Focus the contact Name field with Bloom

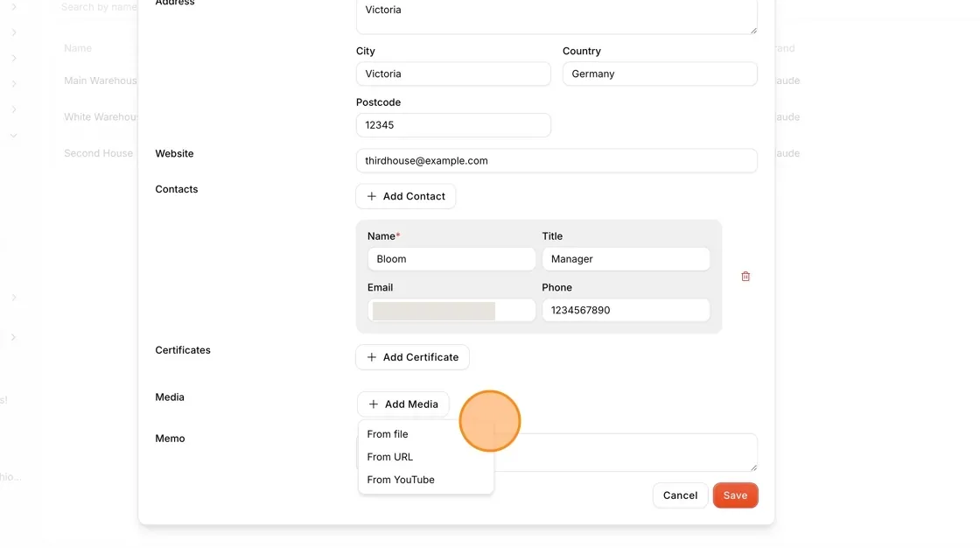coord(451,259)
